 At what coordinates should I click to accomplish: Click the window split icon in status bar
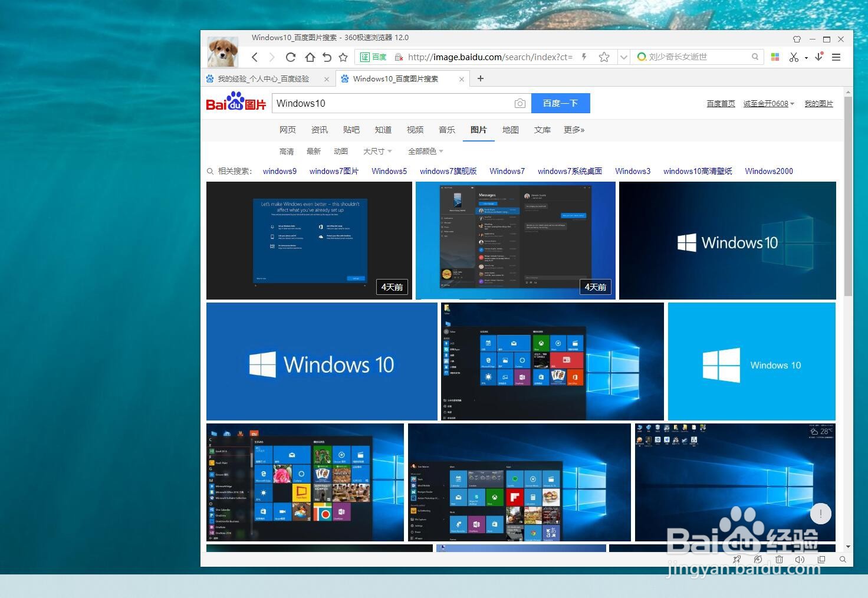[821, 559]
